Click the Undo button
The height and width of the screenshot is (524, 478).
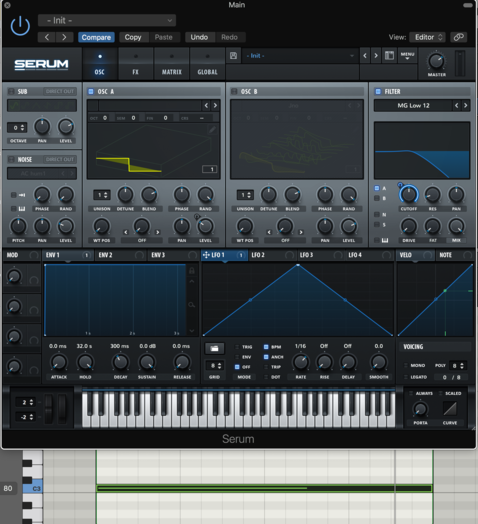click(x=199, y=37)
